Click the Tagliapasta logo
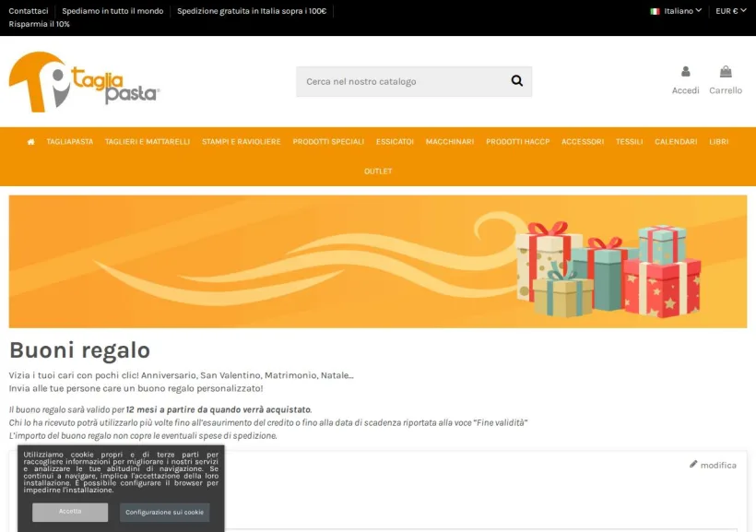756x532 pixels. pyautogui.click(x=85, y=82)
